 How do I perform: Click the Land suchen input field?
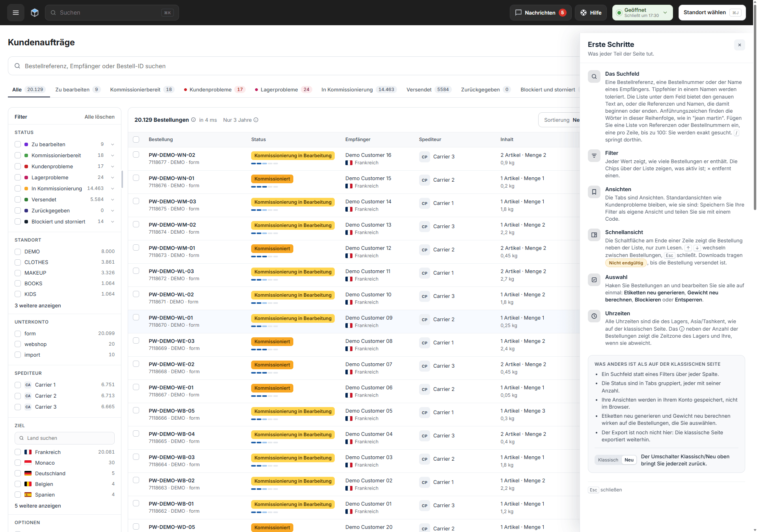[x=65, y=438]
